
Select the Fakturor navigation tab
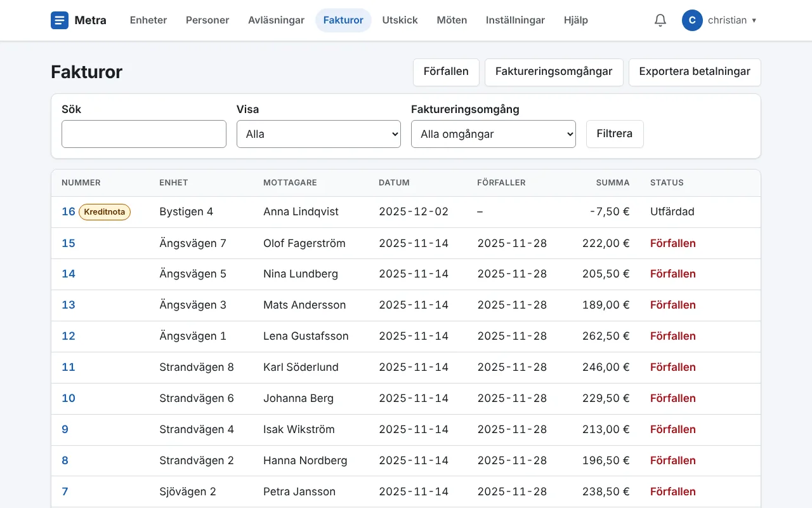[x=343, y=20]
